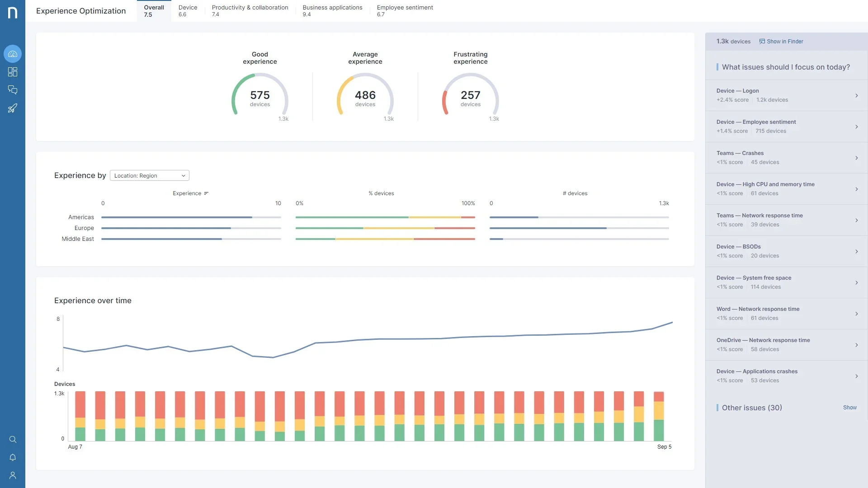Click the Experience column sort icon
Image resolution: width=868 pixels, height=488 pixels.
(206, 193)
